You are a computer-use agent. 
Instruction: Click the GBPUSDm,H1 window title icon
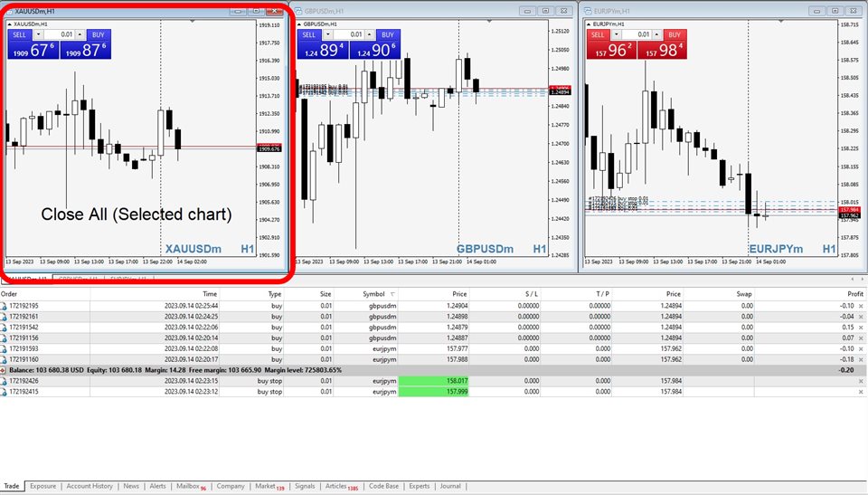pos(298,11)
